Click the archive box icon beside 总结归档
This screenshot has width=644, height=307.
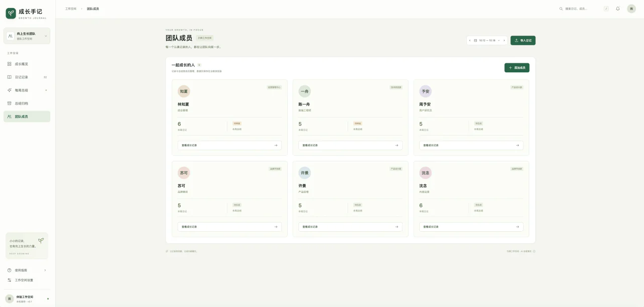(x=10, y=103)
